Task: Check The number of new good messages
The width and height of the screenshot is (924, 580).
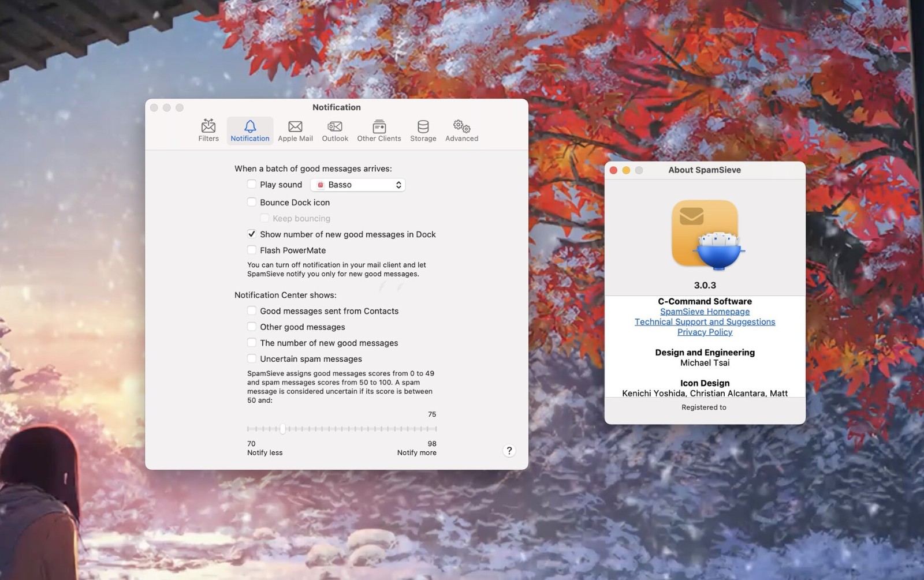Action: point(252,342)
